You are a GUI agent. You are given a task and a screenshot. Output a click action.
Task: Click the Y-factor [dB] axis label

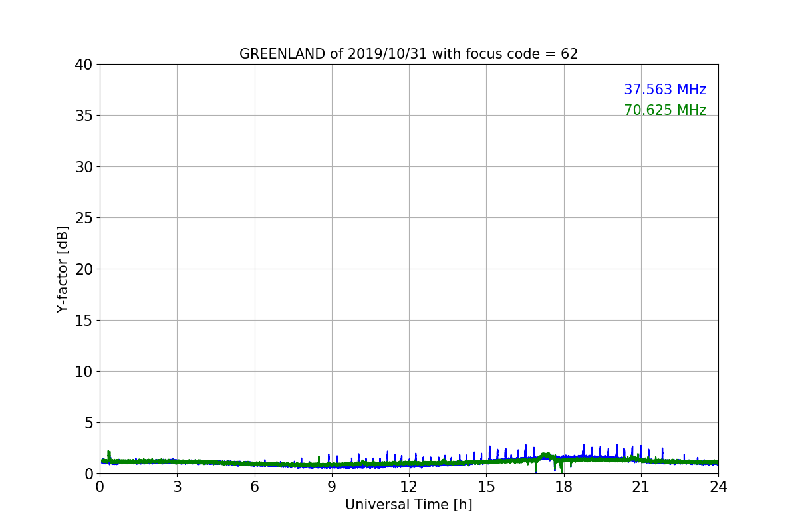(63, 269)
